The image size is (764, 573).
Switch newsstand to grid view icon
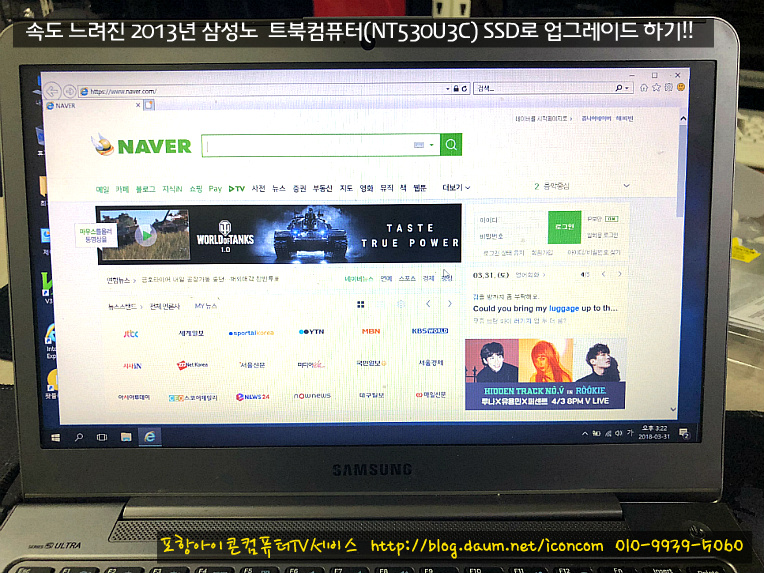pyautogui.click(x=361, y=305)
